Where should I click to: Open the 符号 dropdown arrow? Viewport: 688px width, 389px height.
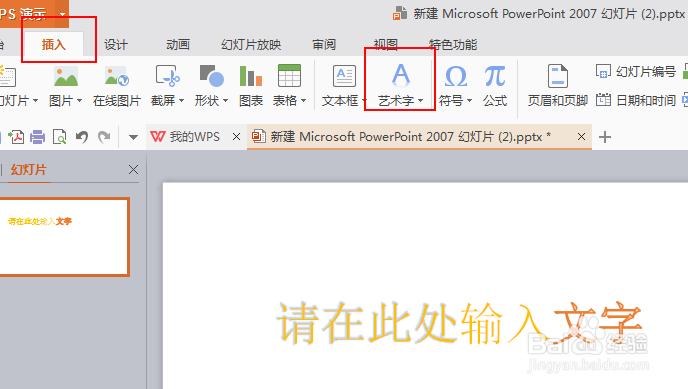tap(469, 101)
